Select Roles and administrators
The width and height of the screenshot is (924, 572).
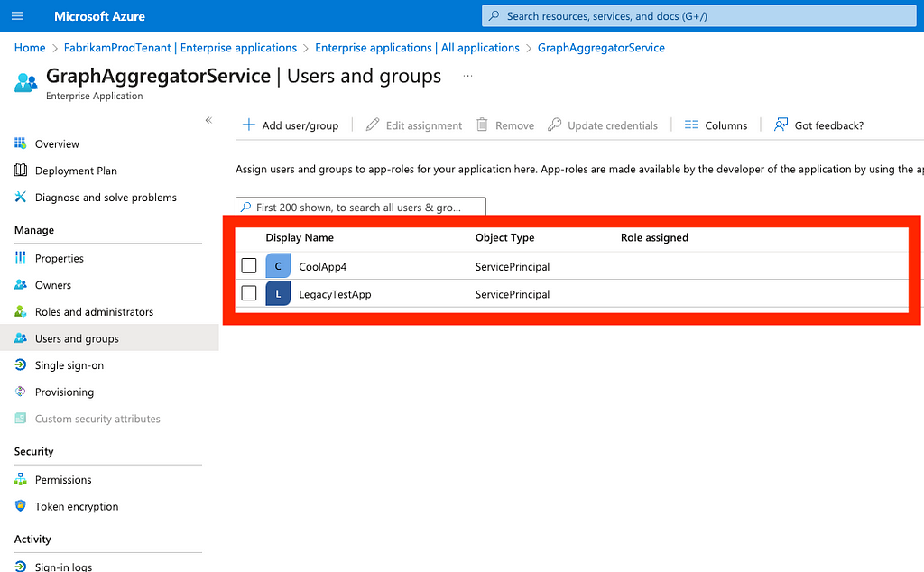click(x=94, y=311)
